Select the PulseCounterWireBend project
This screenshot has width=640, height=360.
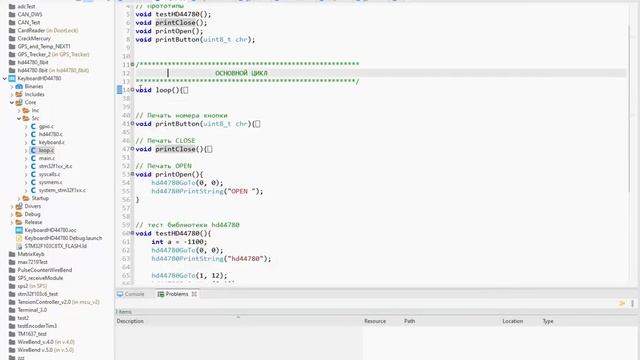pyautogui.click(x=44, y=270)
